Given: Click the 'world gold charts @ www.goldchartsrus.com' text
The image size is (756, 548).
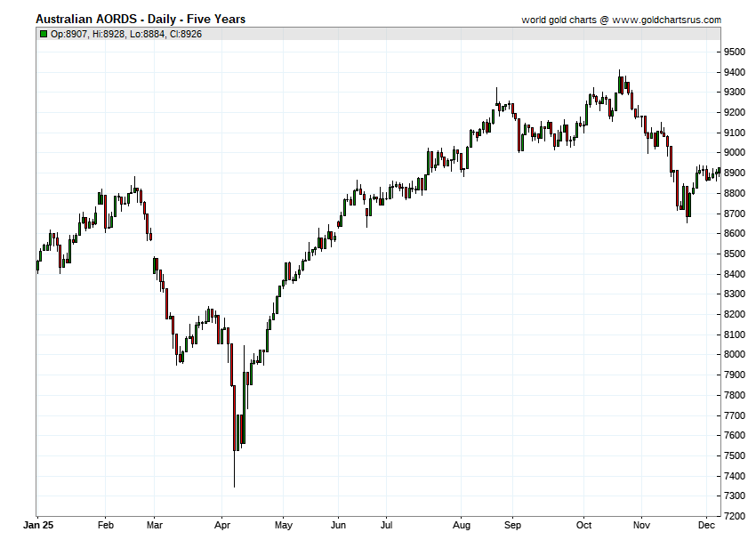Looking at the screenshot, I should point(621,20).
